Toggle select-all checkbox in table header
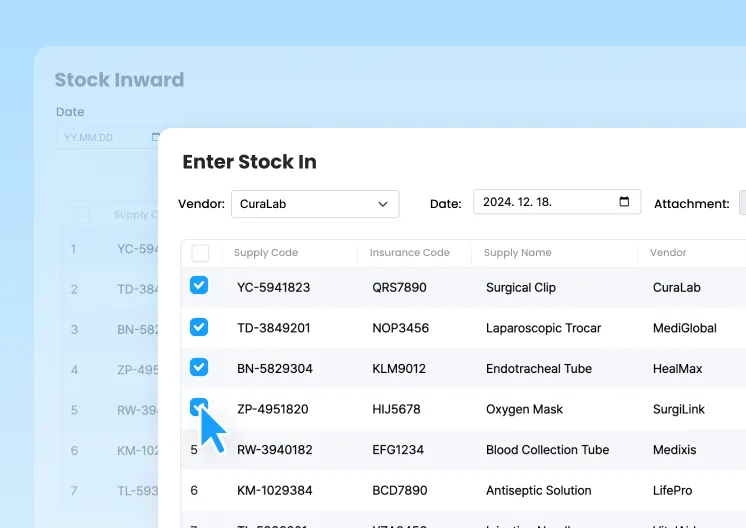This screenshot has height=528, width=746. pyautogui.click(x=200, y=253)
